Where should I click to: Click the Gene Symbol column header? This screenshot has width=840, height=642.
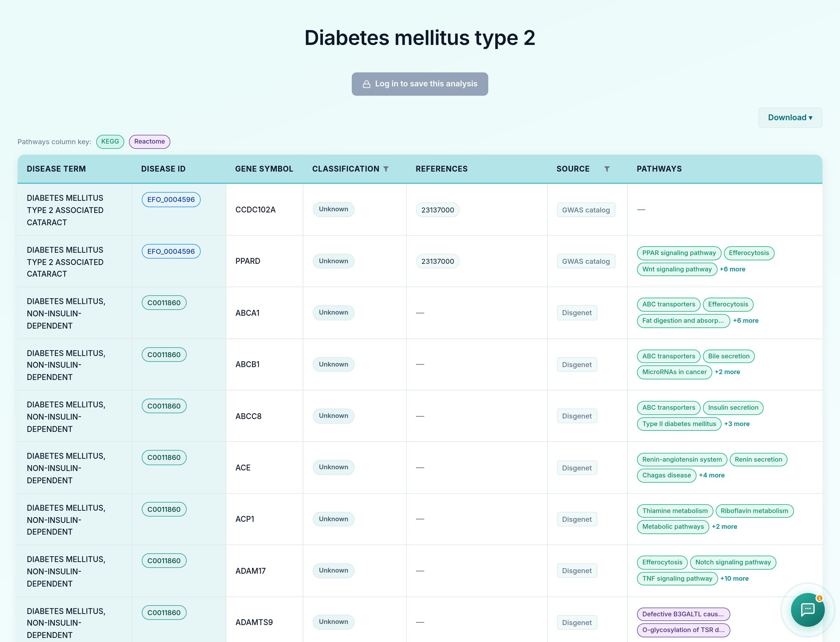[x=264, y=169]
